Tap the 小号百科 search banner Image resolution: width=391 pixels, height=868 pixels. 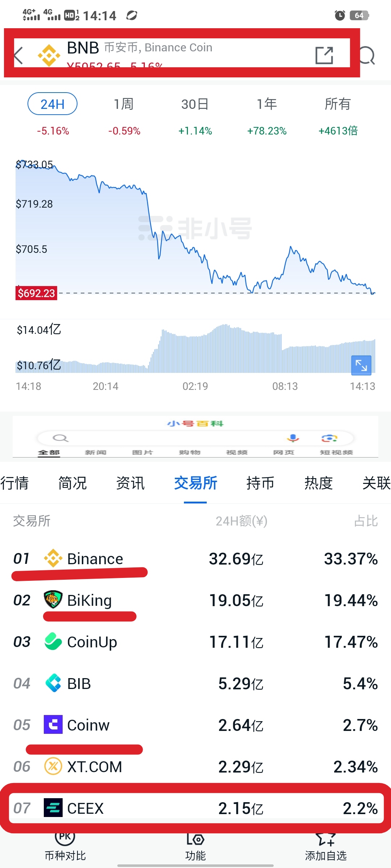click(x=195, y=437)
